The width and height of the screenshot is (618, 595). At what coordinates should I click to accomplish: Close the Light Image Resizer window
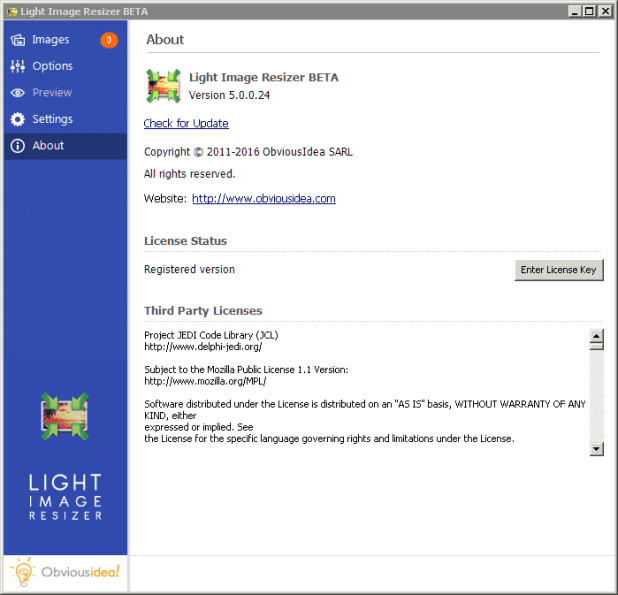(605, 11)
